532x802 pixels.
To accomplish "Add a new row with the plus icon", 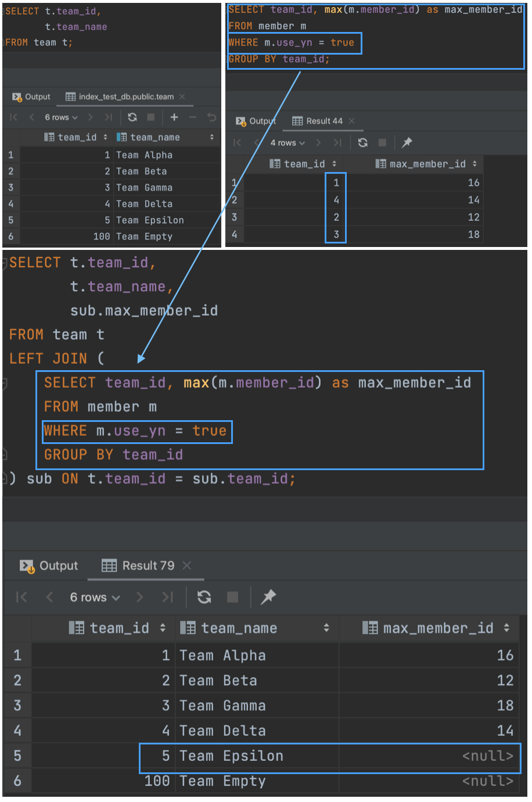I will click(174, 117).
